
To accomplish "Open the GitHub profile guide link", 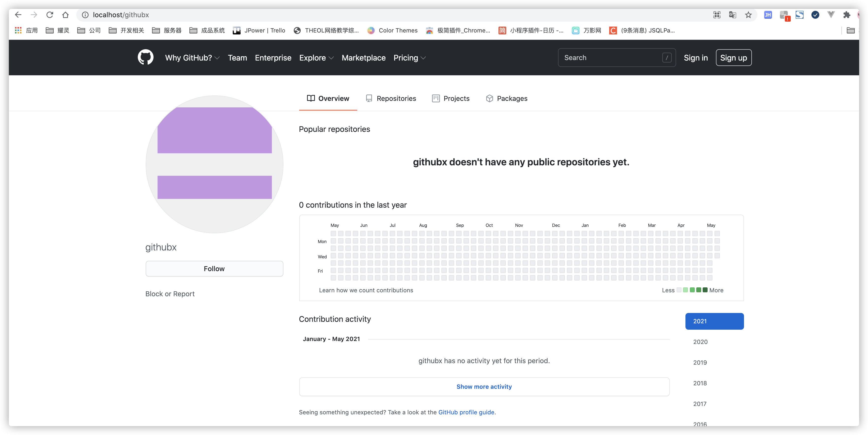I will point(466,412).
